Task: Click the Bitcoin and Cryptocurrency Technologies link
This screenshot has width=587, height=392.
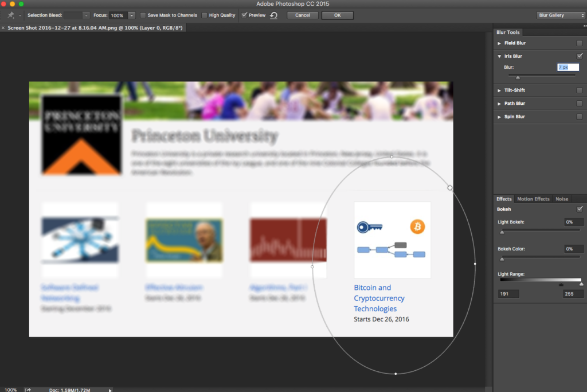Action: tap(379, 299)
